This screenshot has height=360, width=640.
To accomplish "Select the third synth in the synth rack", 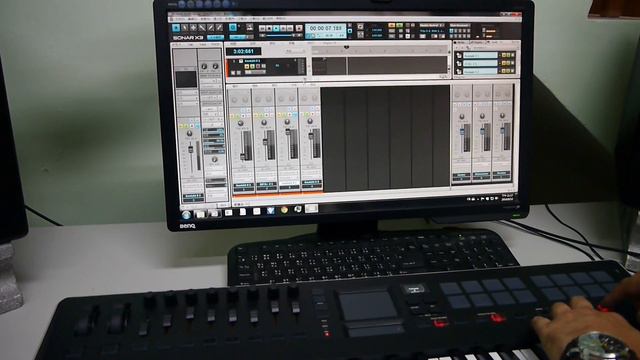I will [481, 71].
